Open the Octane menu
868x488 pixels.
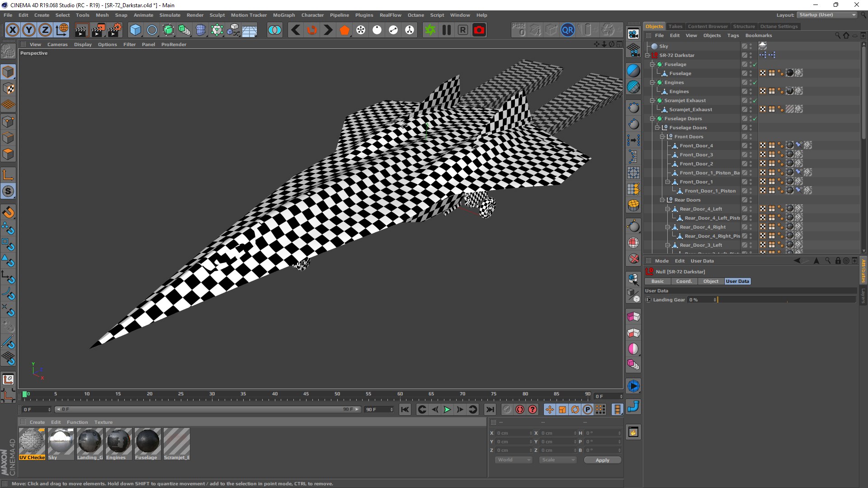pyautogui.click(x=415, y=15)
